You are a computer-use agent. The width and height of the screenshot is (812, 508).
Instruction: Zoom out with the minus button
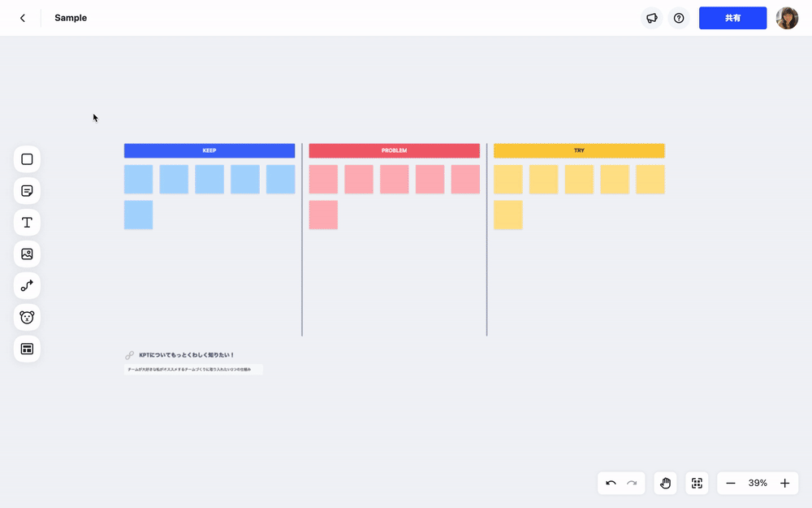(731, 483)
